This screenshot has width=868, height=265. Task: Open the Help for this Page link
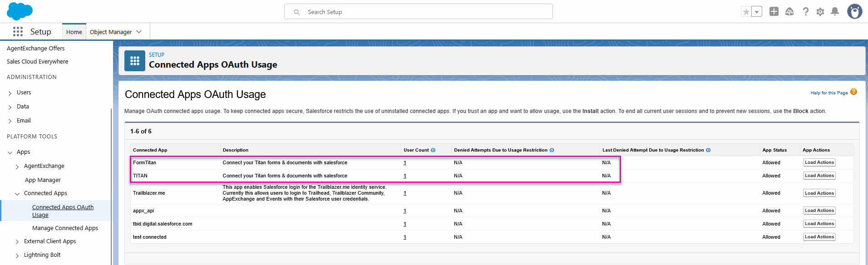(x=829, y=93)
